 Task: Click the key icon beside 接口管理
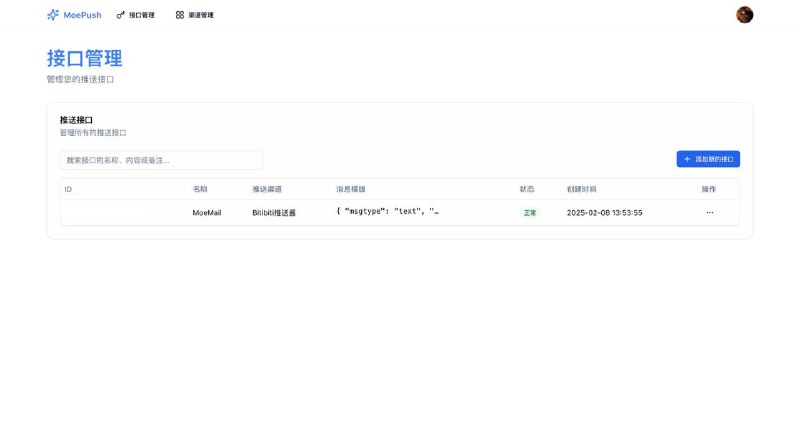tap(121, 15)
